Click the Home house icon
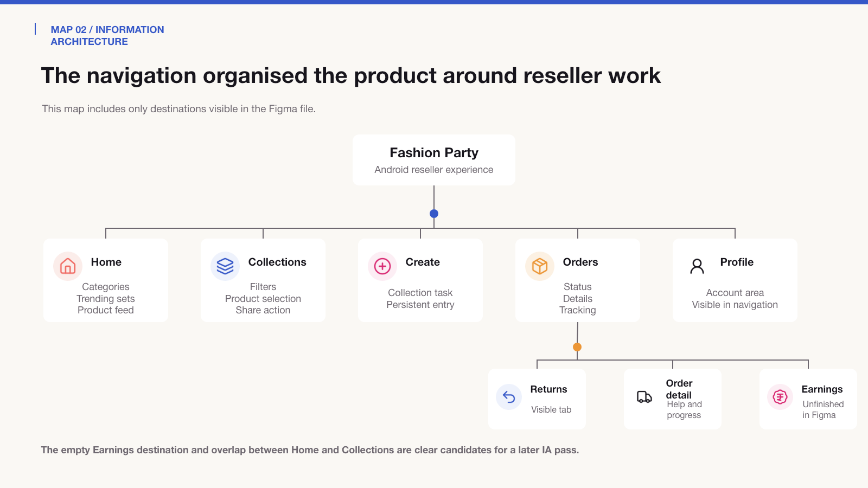The image size is (868, 488). click(x=68, y=266)
